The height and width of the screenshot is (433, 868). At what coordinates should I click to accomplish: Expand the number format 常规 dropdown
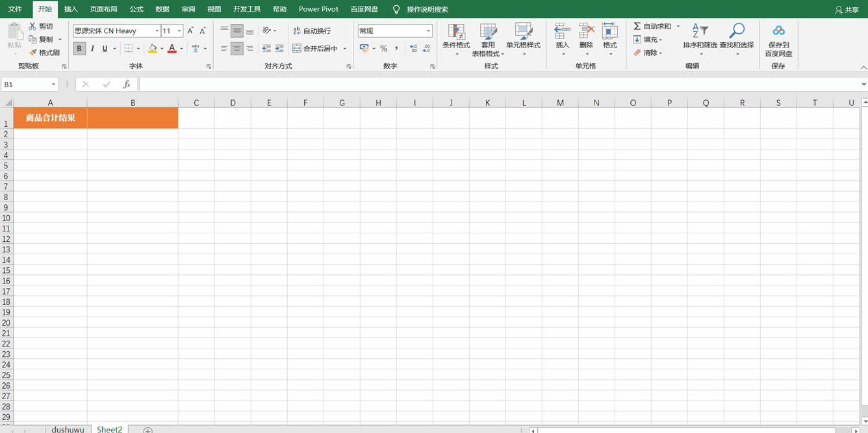[428, 31]
